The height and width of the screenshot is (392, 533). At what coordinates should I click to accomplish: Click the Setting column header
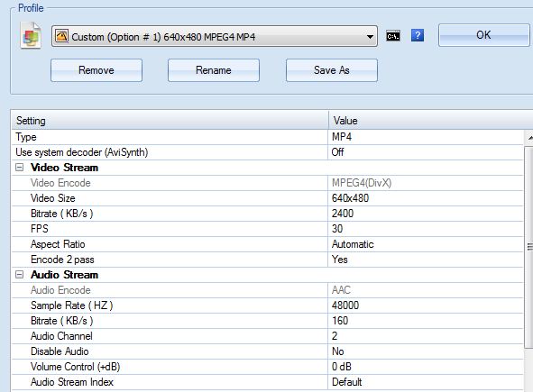[x=170, y=121]
